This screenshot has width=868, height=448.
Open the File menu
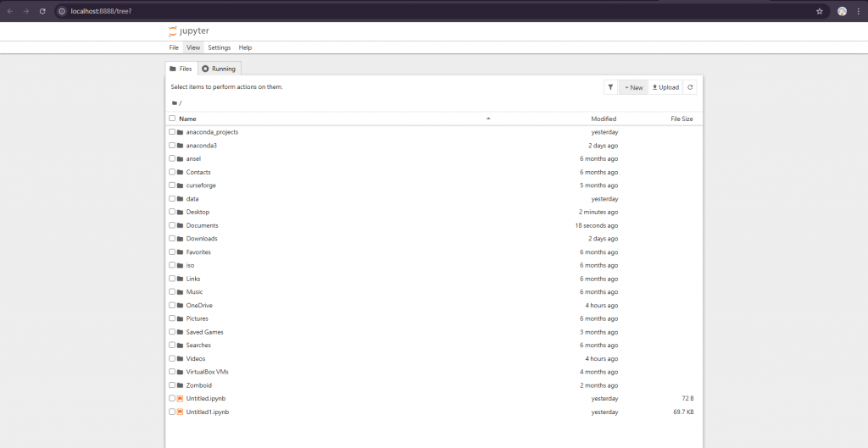pos(174,47)
